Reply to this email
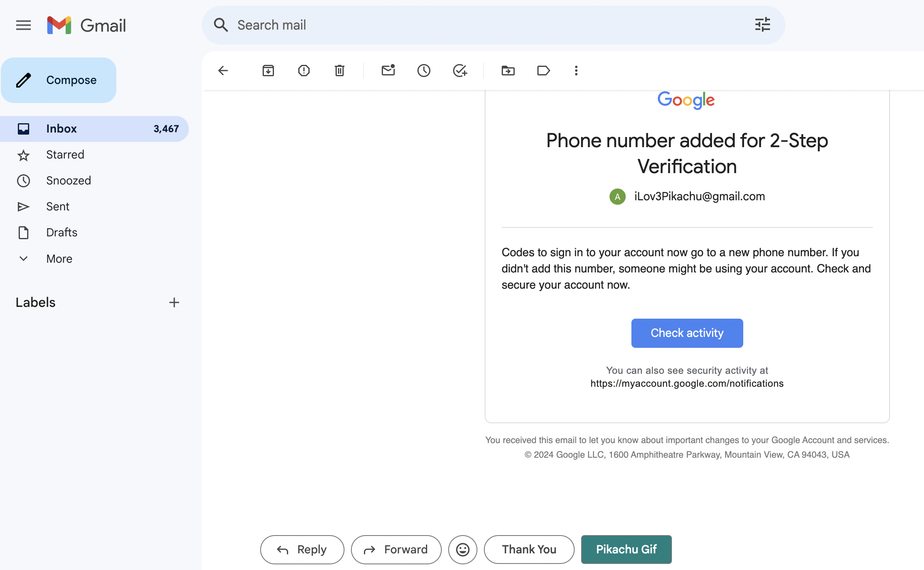The height and width of the screenshot is (570, 924). [302, 549]
